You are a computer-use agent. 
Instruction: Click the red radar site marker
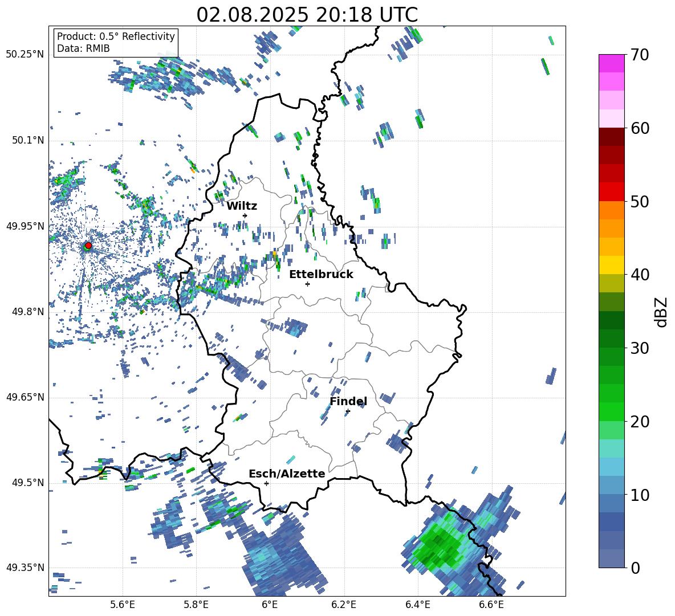(x=88, y=245)
